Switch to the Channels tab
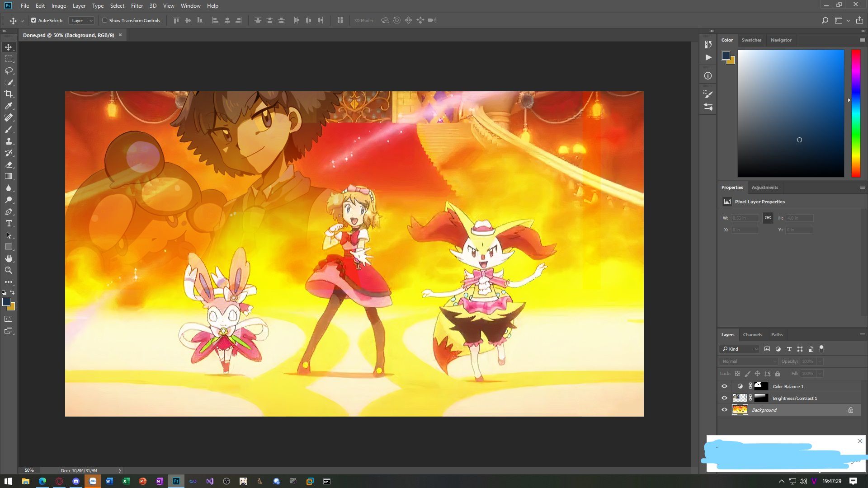Viewport: 868px width, 488px height. coord(752,335)
